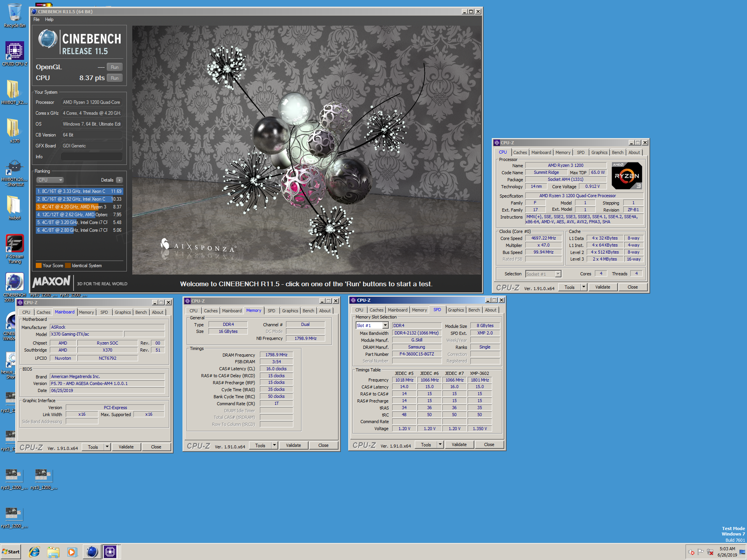The image size is (747, 560).
Task: Click the network tray icon
Action: [710, 552]
